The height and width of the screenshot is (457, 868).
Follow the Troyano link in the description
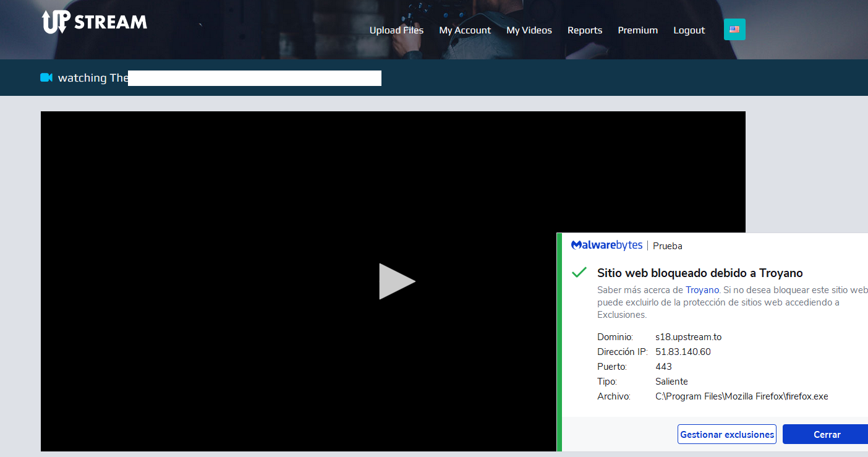pos(702,289)
